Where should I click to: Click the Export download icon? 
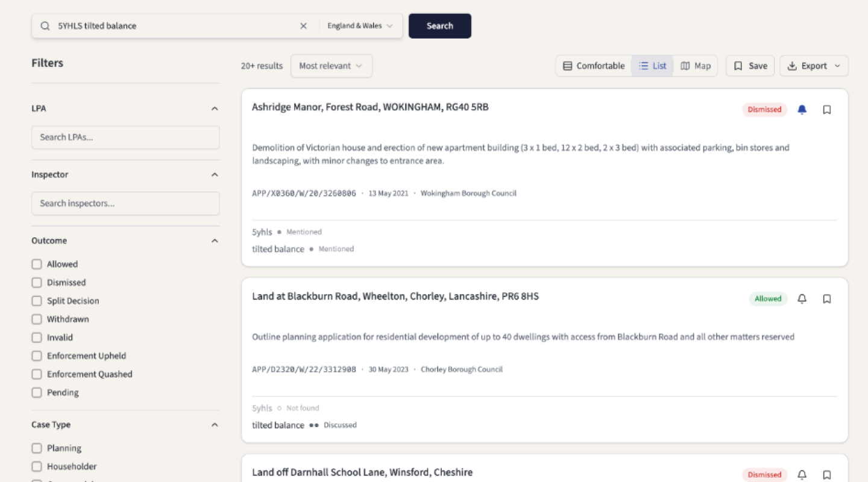[793, 66]
